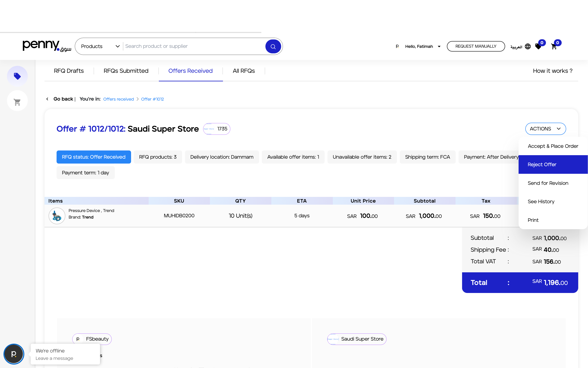Screen dimensions: 588x368
Task: Click Leave a message chat prompt
Action: pyautogui.click(x=55, y=358)
